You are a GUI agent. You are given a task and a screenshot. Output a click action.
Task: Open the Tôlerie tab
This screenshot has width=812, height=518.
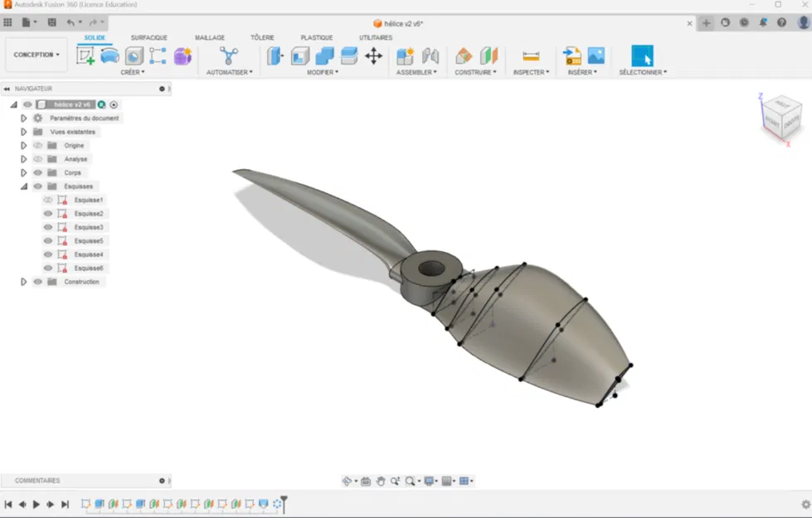261,37
